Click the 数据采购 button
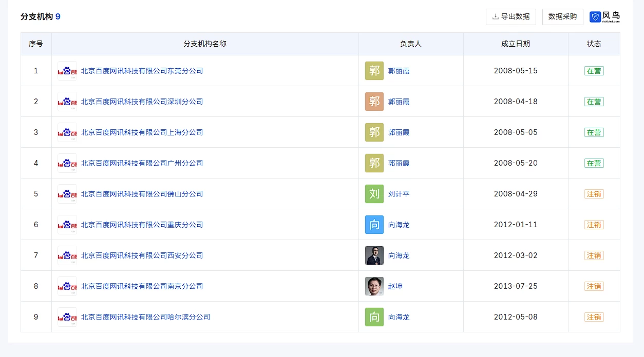This screenshot has height=357, width=644. click(562, 16)
